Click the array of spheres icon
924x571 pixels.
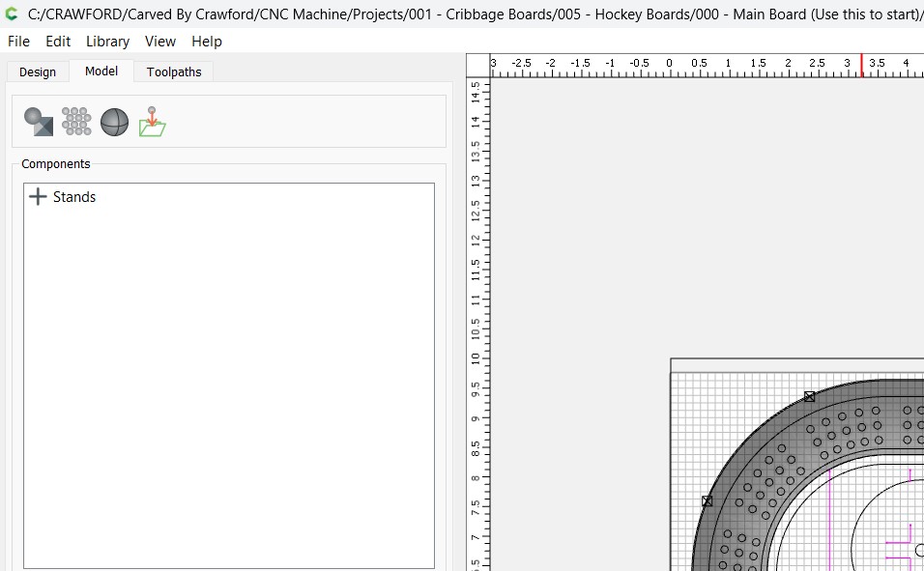click(x=76, y=122)
